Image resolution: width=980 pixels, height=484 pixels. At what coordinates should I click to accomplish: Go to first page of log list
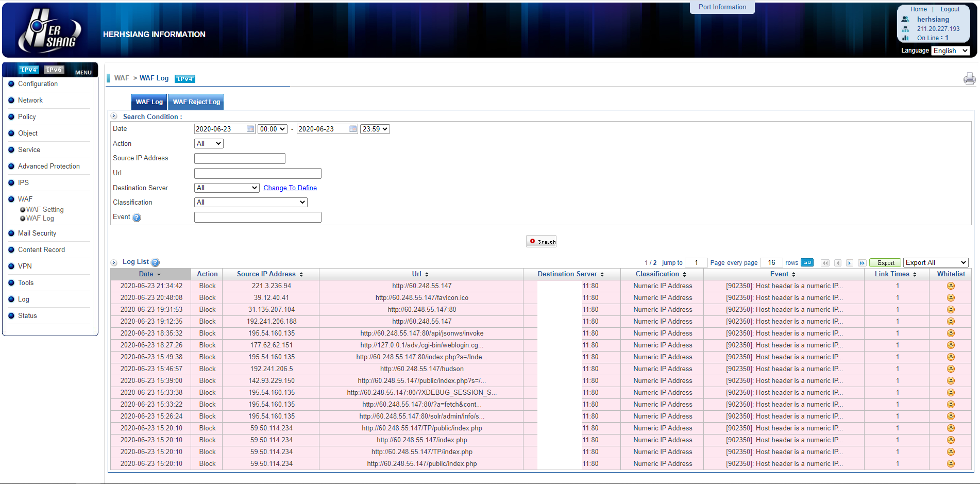click(825, 263)
